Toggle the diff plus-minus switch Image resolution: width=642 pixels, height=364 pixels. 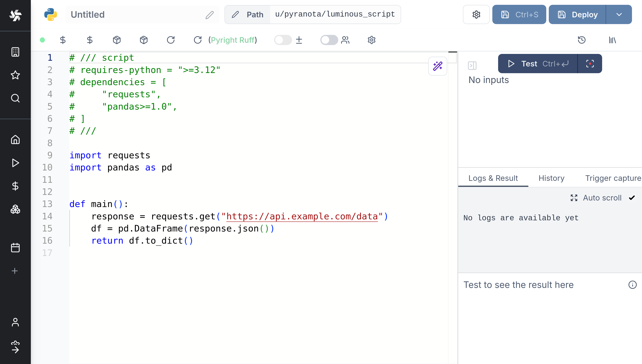283,40
